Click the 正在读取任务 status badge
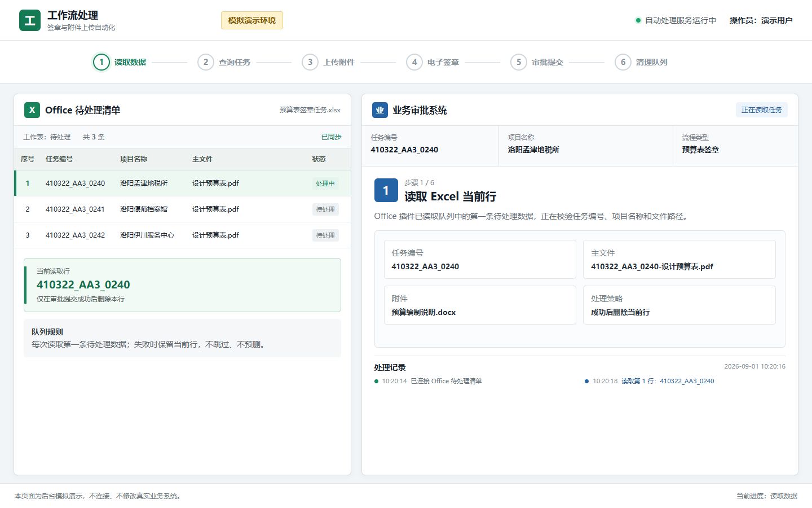Image resolution: width=812 pixels, height=508 pixels. tap(762, 110)
